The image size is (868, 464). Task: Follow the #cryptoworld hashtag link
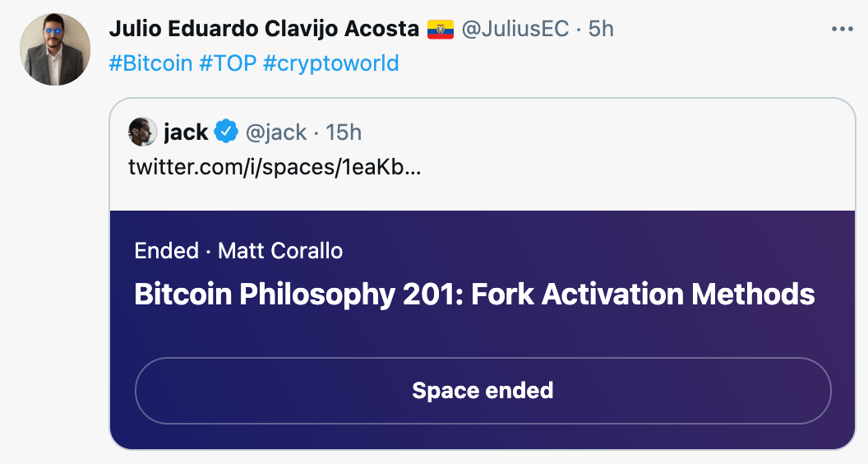(x=330, y=63)
